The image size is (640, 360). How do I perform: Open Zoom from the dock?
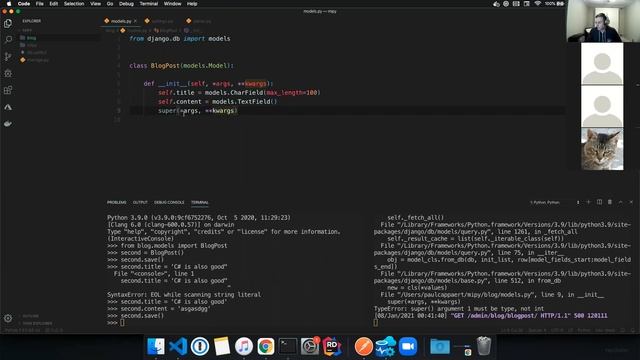407,347
